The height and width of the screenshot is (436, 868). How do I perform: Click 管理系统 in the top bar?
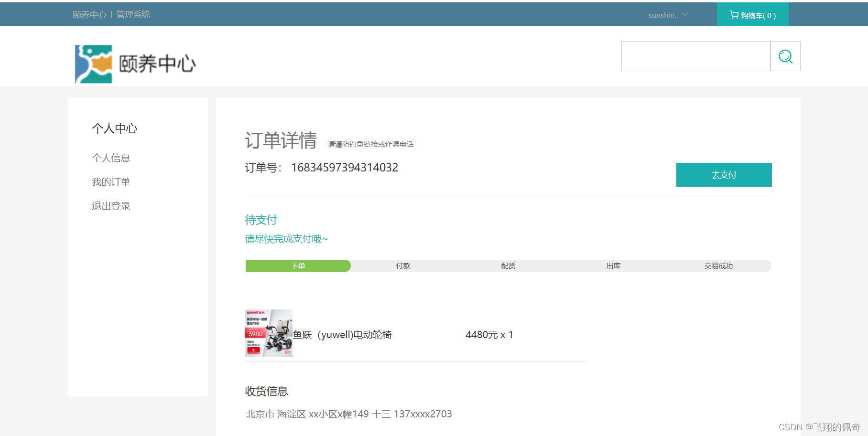[x=133, y=14]
